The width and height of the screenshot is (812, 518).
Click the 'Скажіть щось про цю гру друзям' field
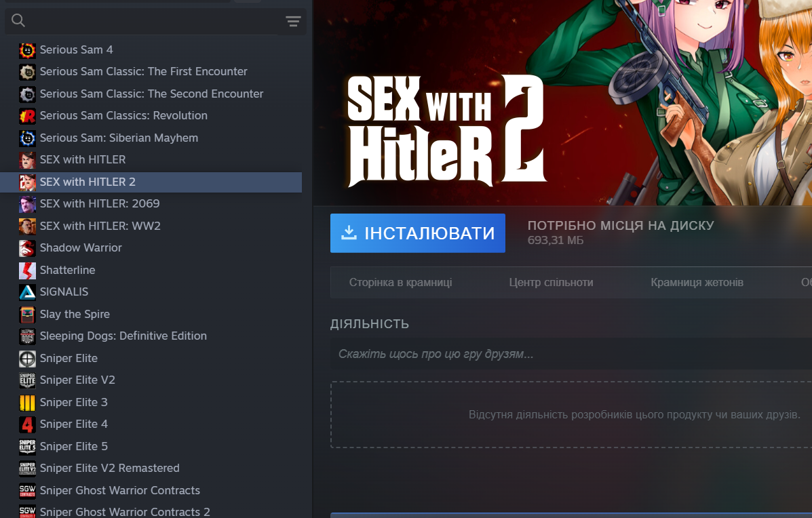(571, 354)
